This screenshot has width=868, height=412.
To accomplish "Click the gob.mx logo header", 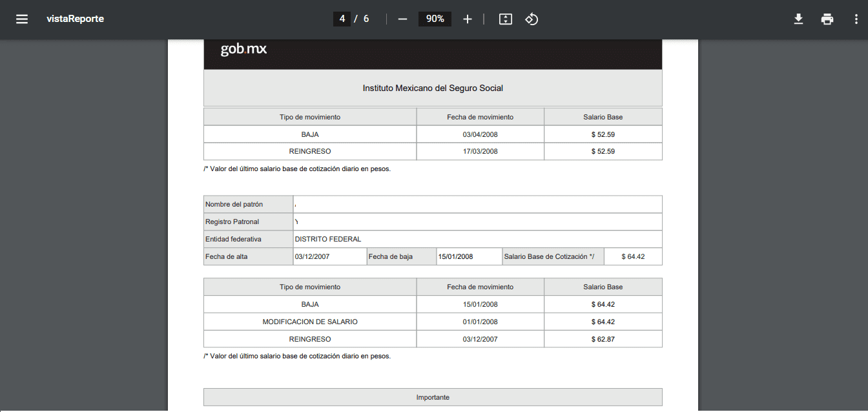I will pos(243,49).
